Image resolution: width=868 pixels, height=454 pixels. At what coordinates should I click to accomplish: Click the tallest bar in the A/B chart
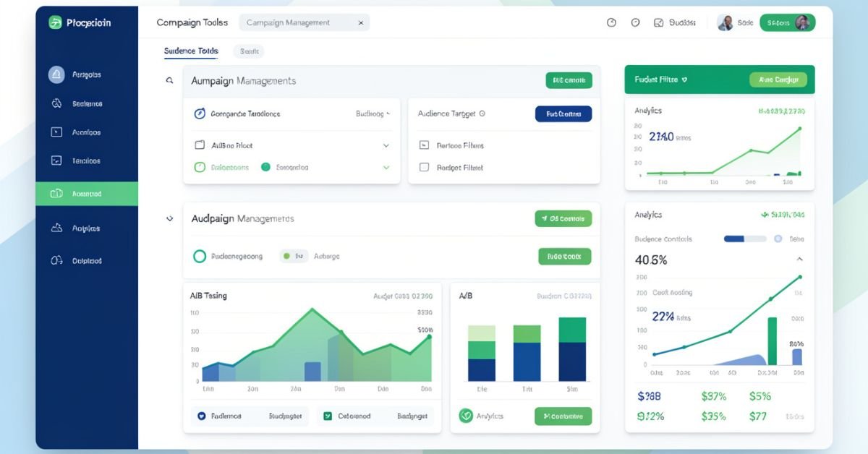coord(572,349)
